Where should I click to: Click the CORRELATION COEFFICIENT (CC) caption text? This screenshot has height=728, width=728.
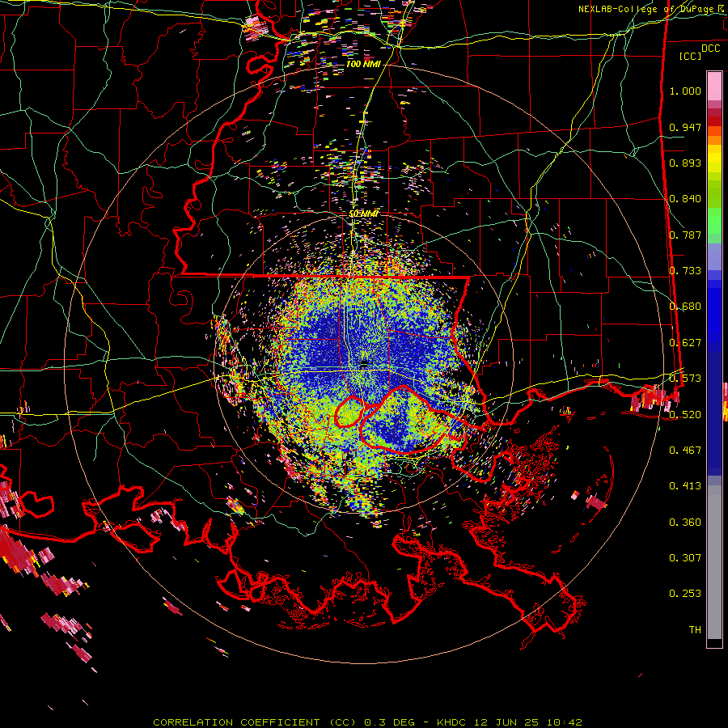255,722
